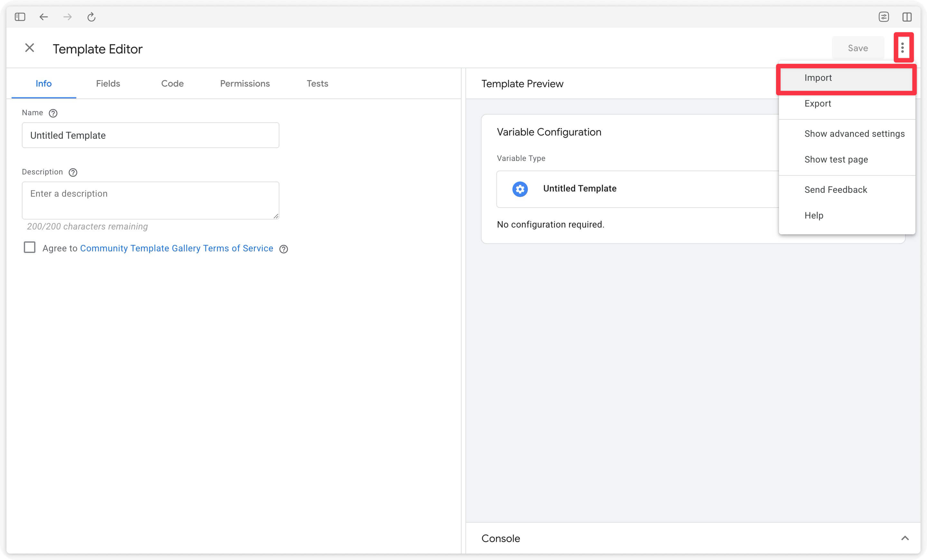Select Send Feedback menu item
This screenshot has width=927, height=560.
coord(847,190)
